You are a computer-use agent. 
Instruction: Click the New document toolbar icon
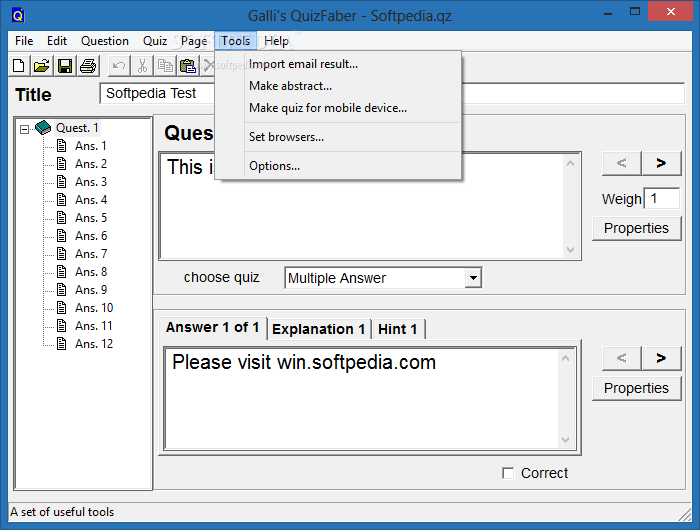[x=19, y=66]
